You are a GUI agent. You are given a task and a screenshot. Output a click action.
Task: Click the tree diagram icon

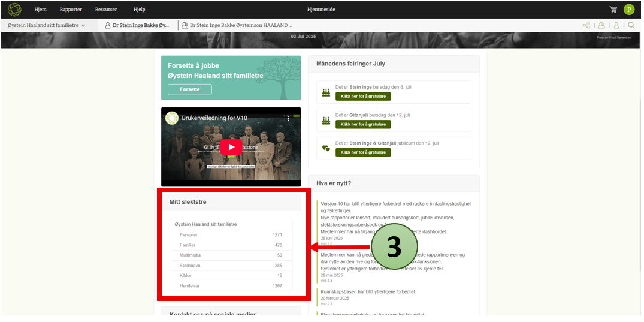[586, 25]
